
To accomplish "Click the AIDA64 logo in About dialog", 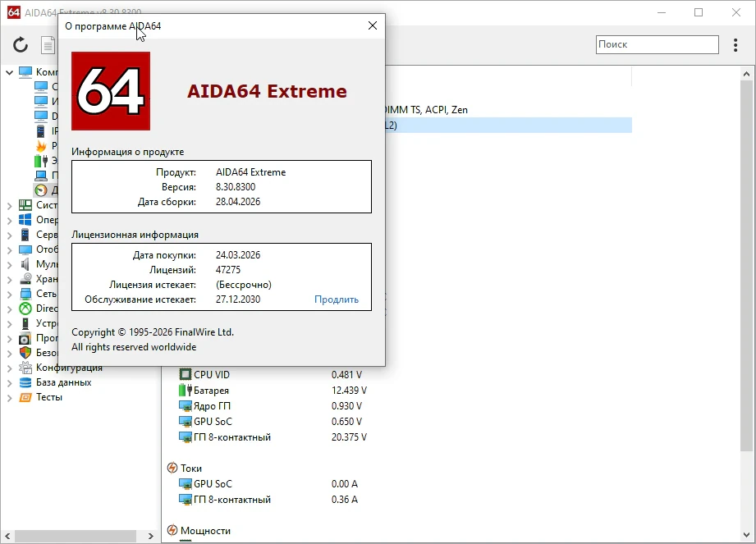I will point(111,91).
